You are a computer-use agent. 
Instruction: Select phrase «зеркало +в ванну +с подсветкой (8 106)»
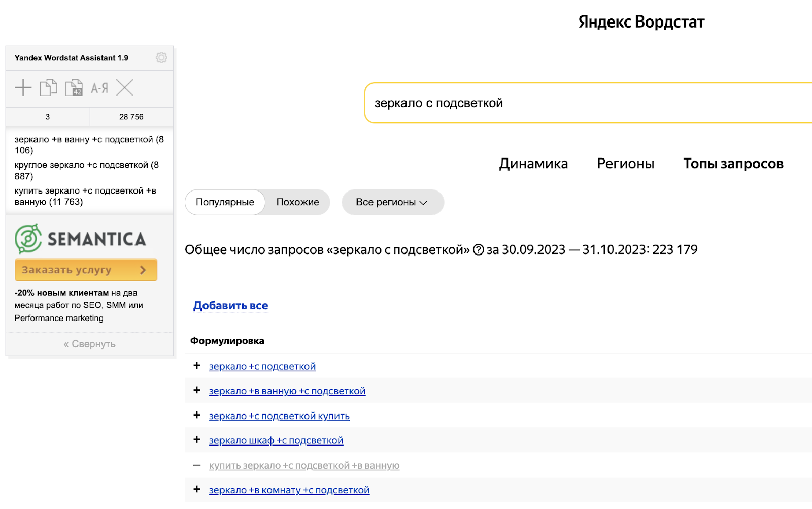(x=89, y=145)
